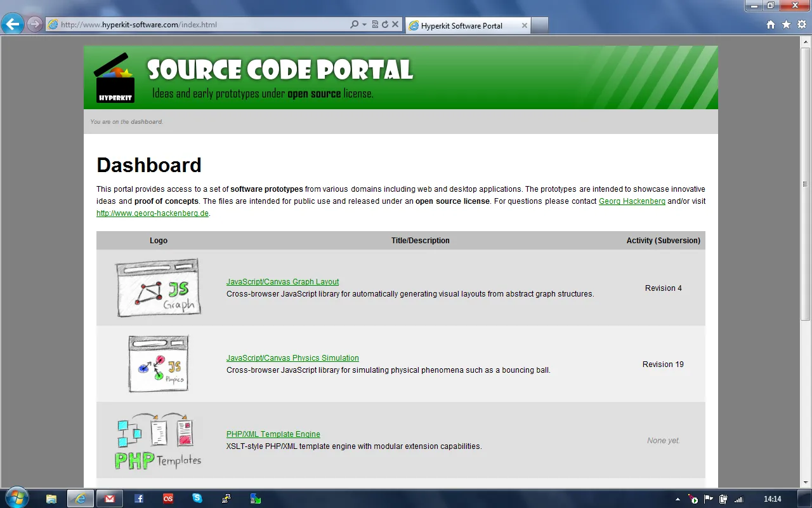Click the 'Title/Description' column header
The width and height of the screenshot is (812, 508).
[x=421, y=241]
